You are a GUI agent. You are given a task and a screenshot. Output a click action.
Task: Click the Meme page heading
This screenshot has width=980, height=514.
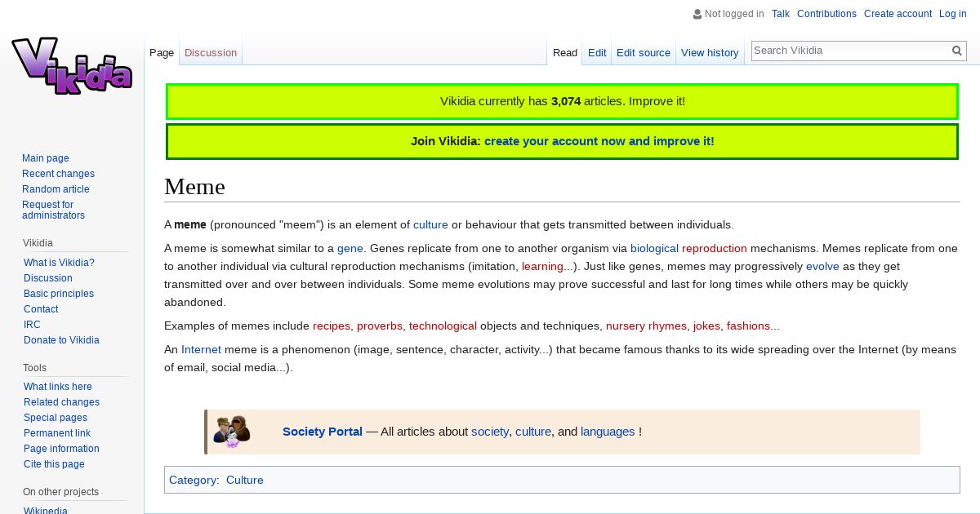click(194, 186)
